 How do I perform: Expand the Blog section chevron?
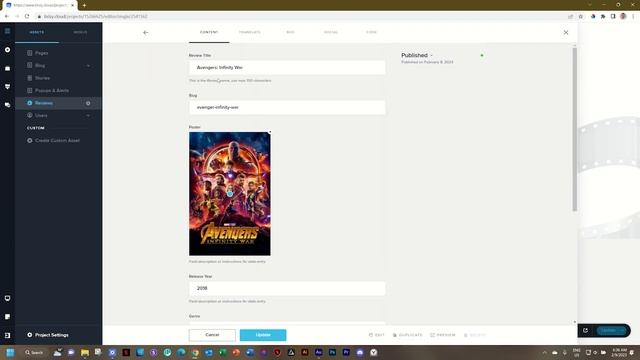[88, 66]
